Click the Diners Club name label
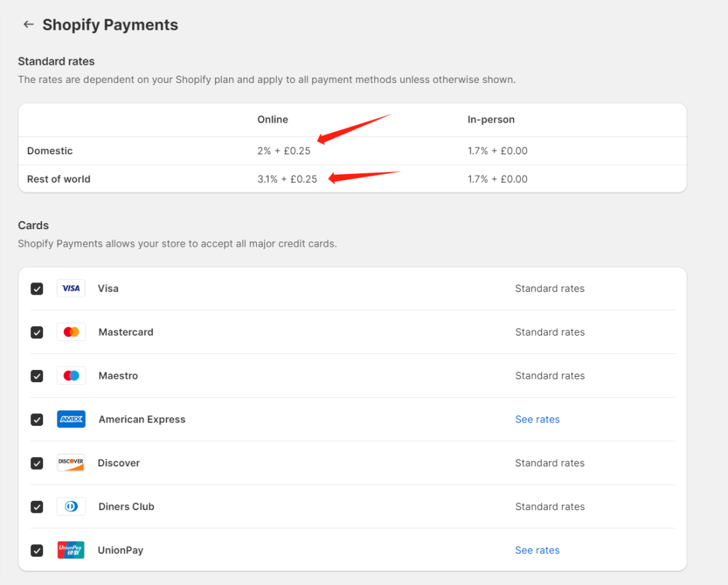The height and width of the screenshot is (585, 728). 126,507
